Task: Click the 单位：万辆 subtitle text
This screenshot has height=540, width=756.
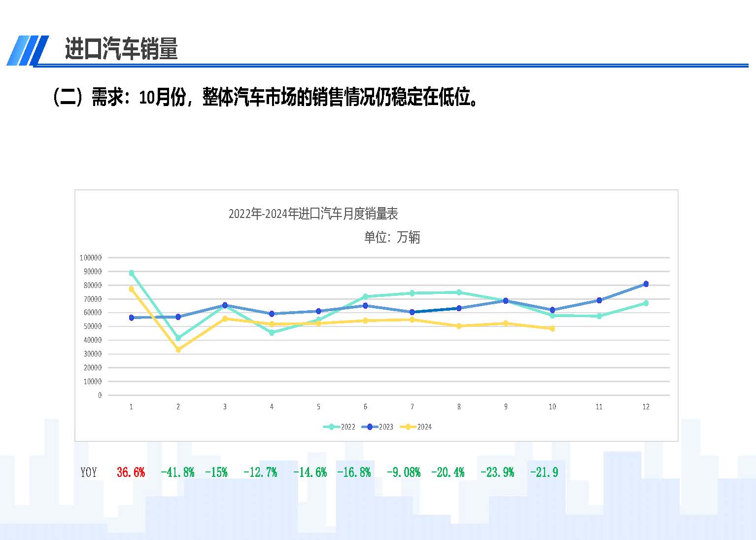Action: pos(392,237)
